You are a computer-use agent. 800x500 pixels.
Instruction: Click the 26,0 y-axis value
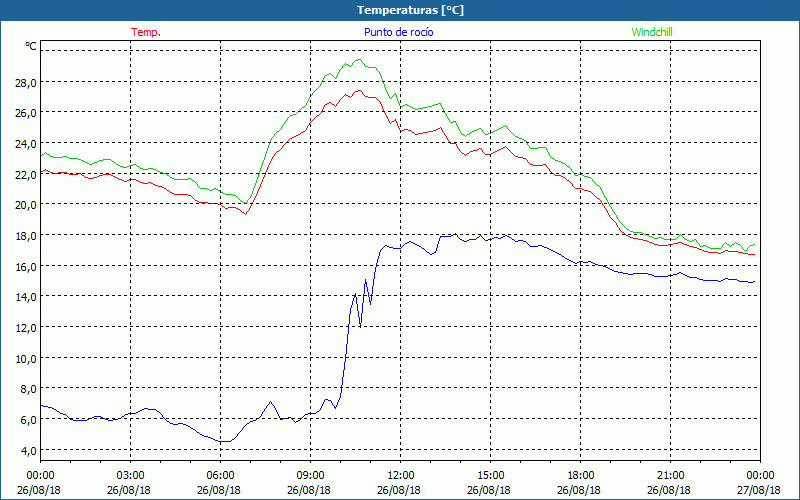click(26, 113)
